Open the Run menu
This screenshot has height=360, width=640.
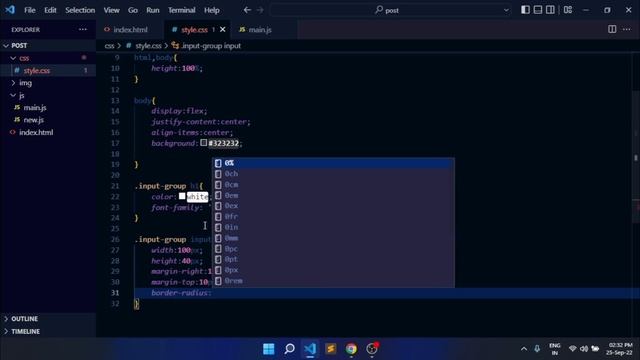click(x=153, y=10)
